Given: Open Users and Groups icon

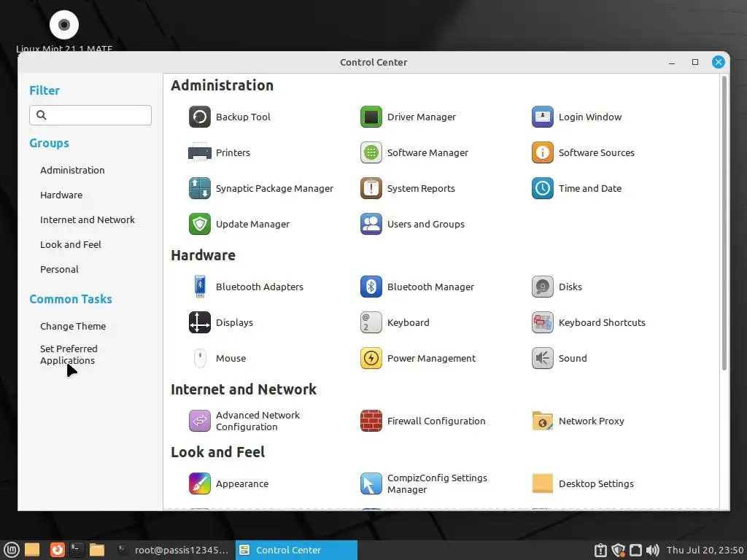Looking at the screenshot, I should coord(371,225).
